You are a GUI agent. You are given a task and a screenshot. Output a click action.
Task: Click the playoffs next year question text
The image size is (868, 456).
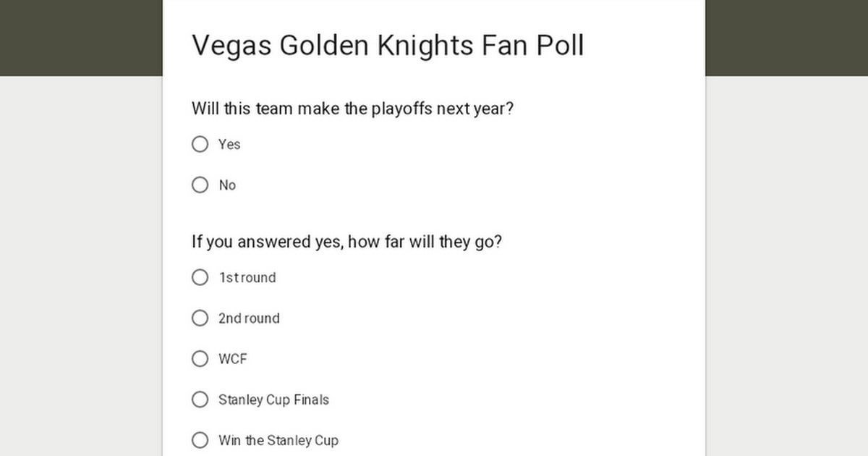pos(352,109)
